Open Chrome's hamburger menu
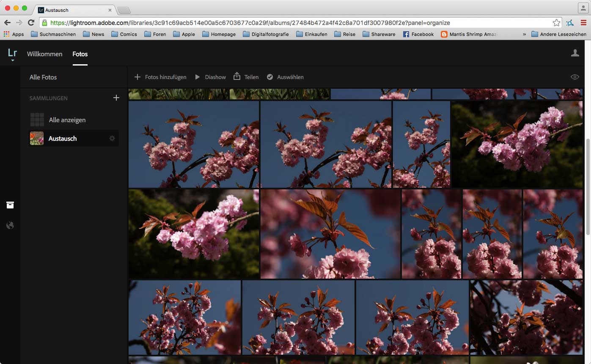This screenshot has height=364, width=591. pos(583,23)
